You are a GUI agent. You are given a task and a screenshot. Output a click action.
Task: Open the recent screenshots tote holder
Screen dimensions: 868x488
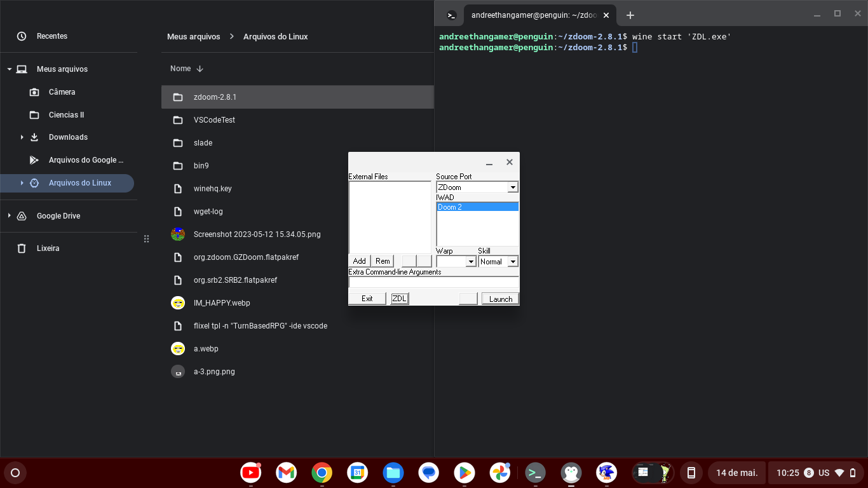[x=653, y=473]
